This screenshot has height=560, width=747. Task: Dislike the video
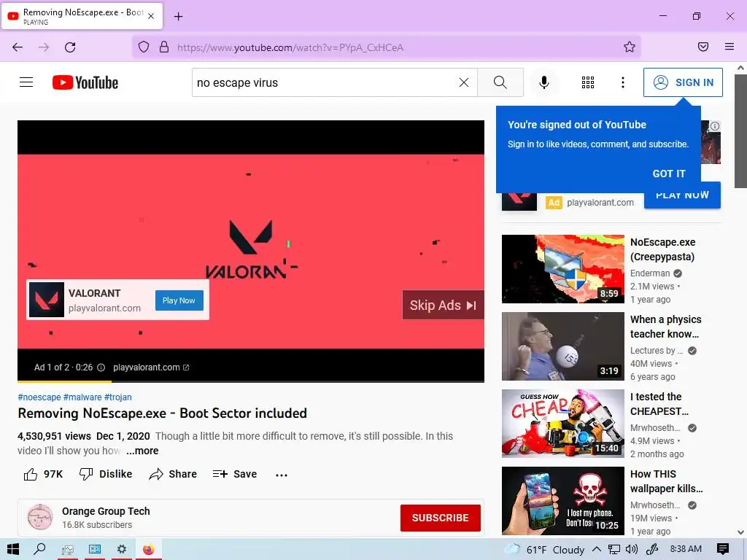tap(106, 474)
